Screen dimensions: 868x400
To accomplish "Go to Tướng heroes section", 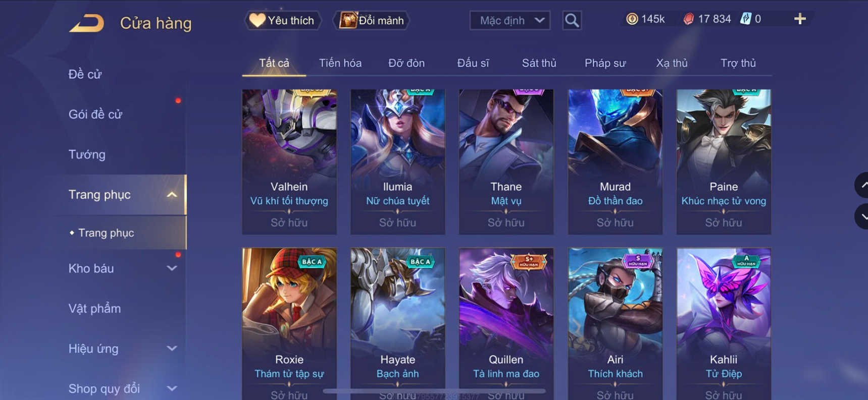I will pos(87,154).
